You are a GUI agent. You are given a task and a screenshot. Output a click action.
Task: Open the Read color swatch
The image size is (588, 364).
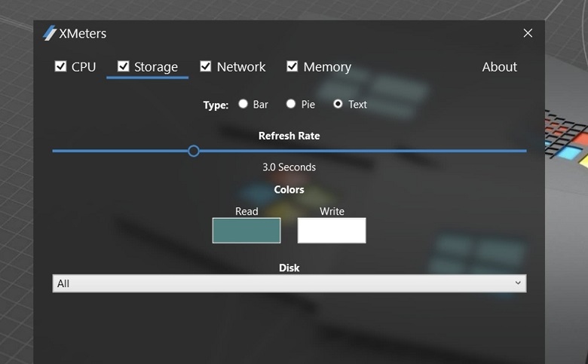tap(247, 231)
